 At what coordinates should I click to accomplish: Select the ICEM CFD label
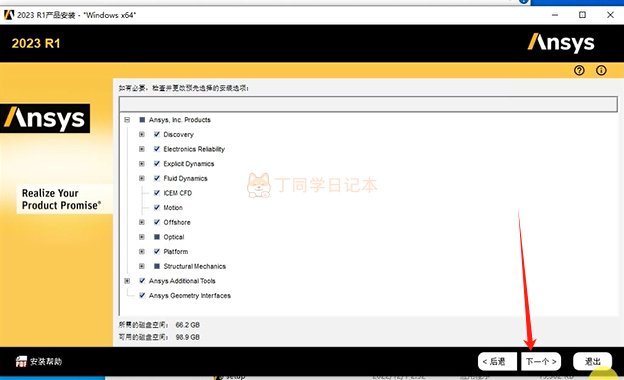[177, 193]
